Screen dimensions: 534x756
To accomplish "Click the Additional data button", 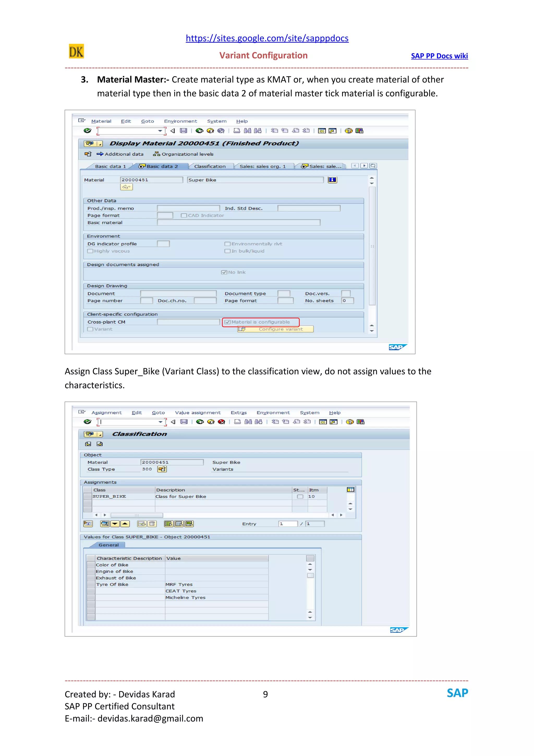I will pos(120,154).
